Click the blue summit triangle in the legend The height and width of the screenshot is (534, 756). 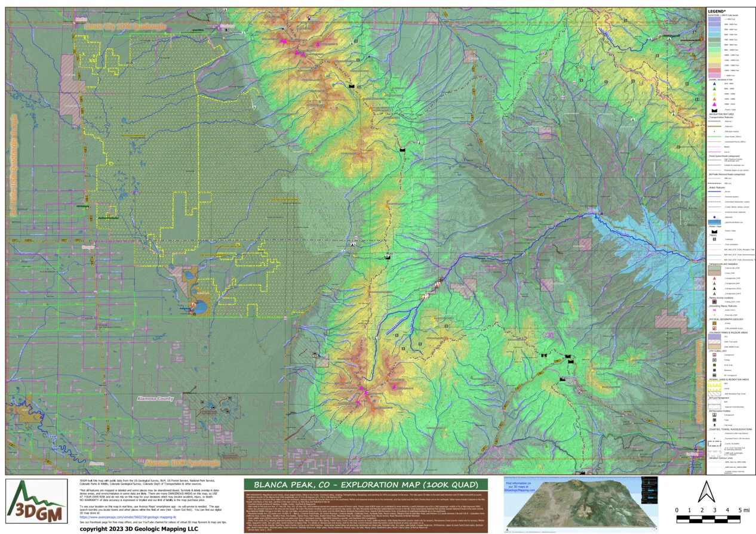[714, 84]
